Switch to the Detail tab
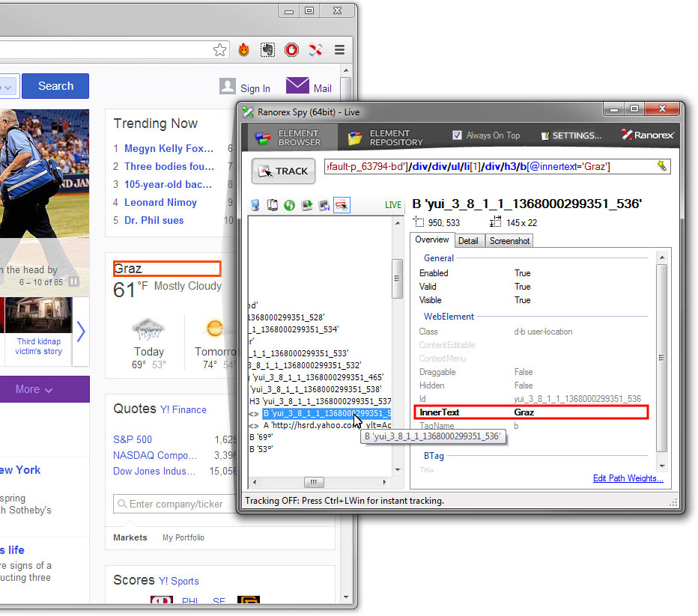Screen dimensions: 698x616 pos(468,240)
